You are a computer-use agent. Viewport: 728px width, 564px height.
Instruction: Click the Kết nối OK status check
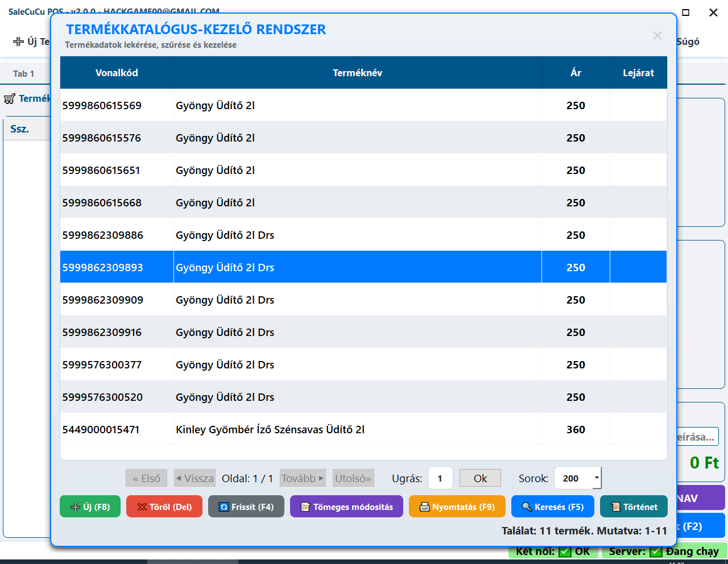[553, 551]
